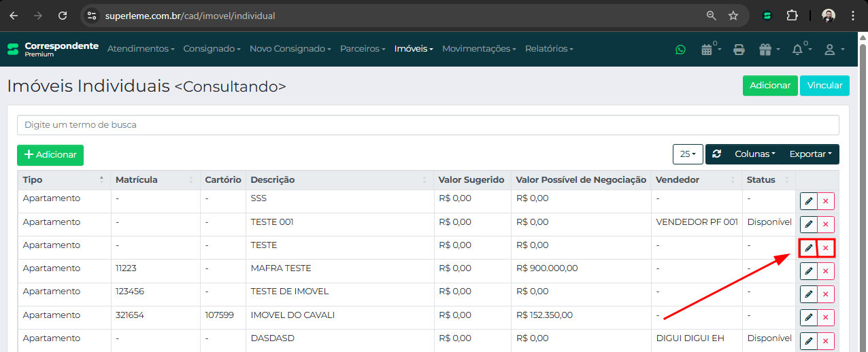Open the Relatórios menu
The width and height of the screenshot is (868, 352).
[550, 49]
